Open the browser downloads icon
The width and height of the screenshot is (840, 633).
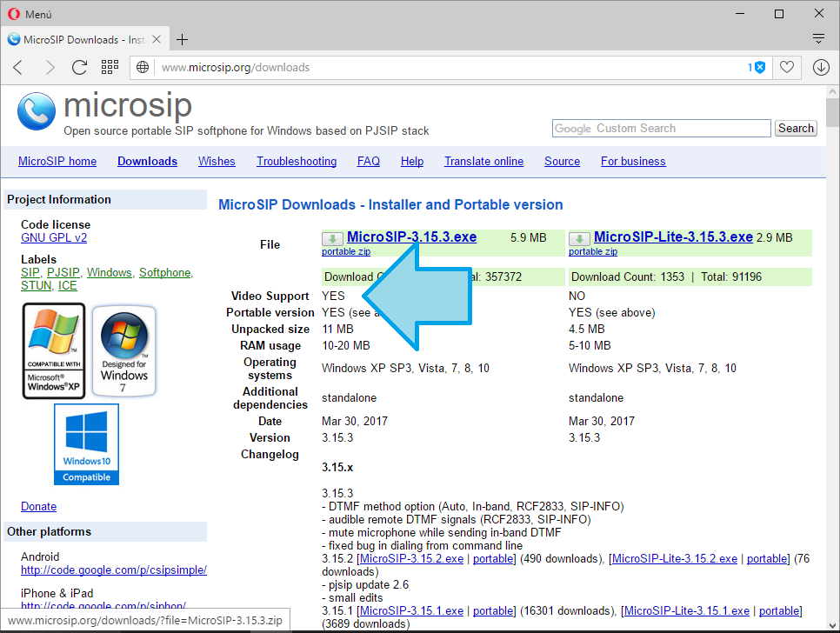pyautogui.click(x=821, y=68)
